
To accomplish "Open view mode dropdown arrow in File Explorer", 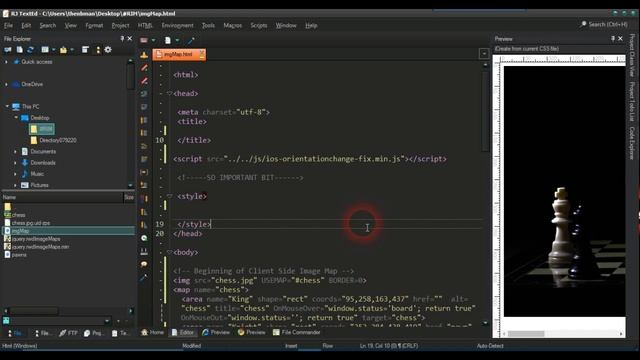I will click(x=53, y=50).
